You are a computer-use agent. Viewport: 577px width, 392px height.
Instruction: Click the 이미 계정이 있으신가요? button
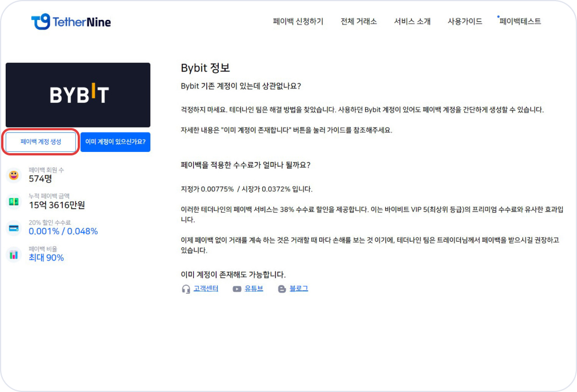click(115, 142)
